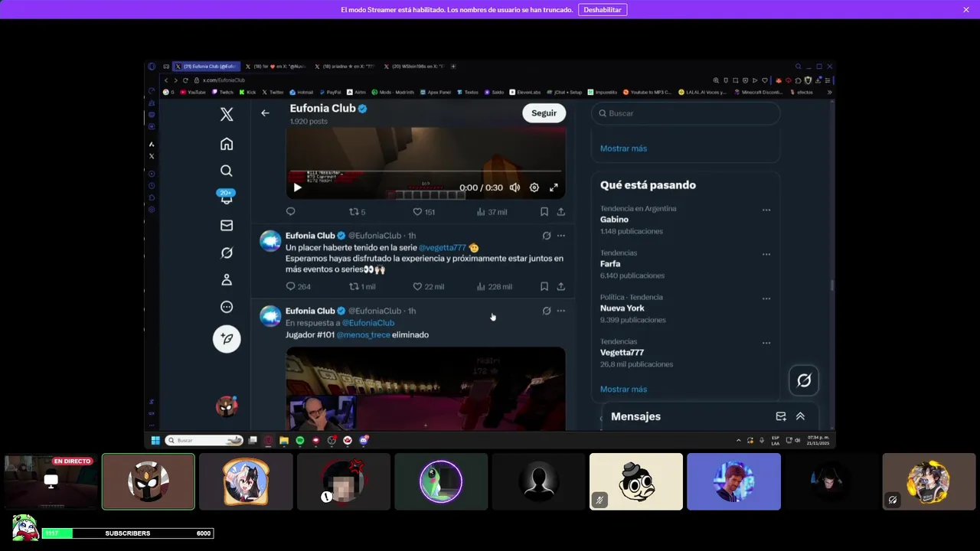Click the X Buscar search field

(x=685, y=113)
